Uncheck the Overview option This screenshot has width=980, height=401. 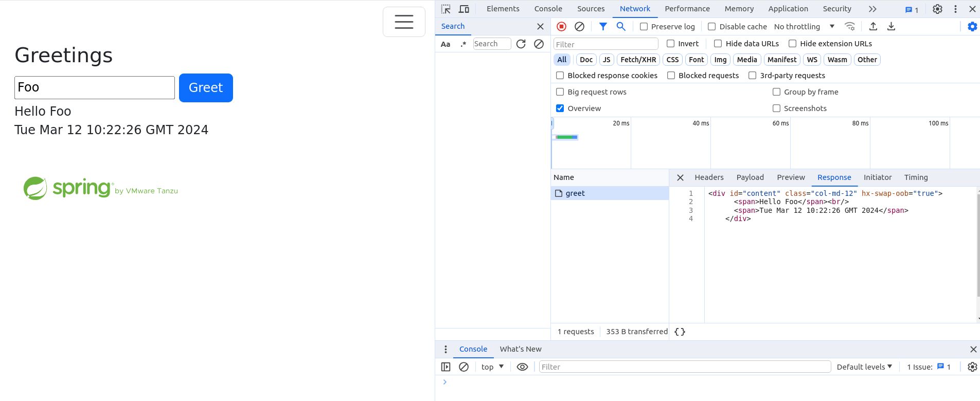click(560, 108)
